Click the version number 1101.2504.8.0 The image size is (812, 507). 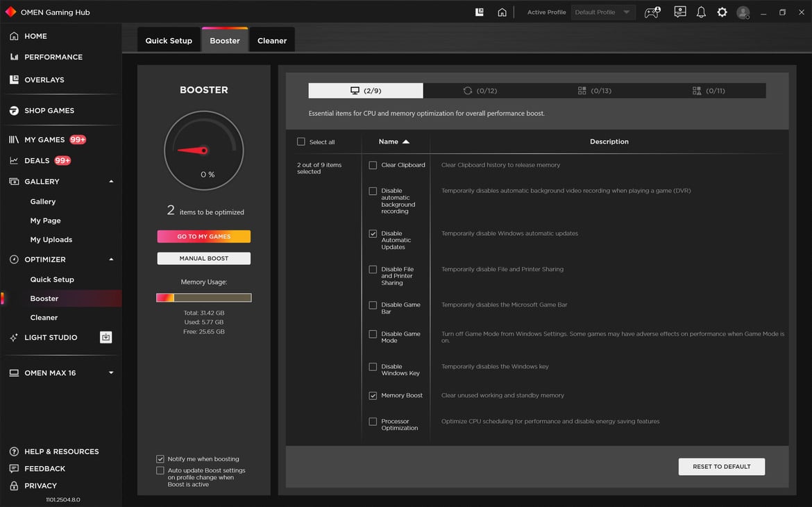[63, 500]
